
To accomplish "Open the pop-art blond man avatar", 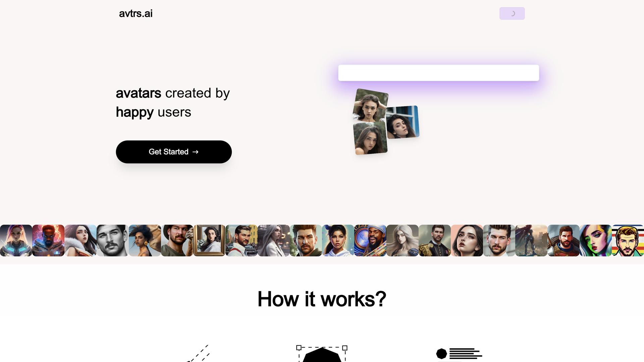I will 628,240.
